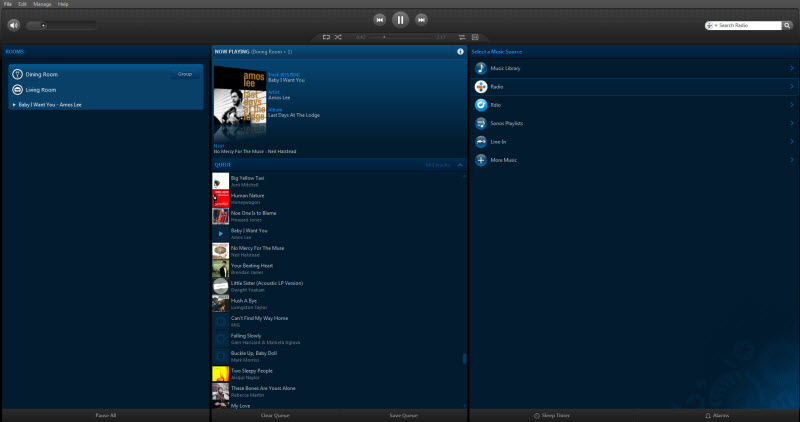Viewport: 800px width, 422px height.
Task: Click the Group button for Dining Room
Action: (184, 74)
